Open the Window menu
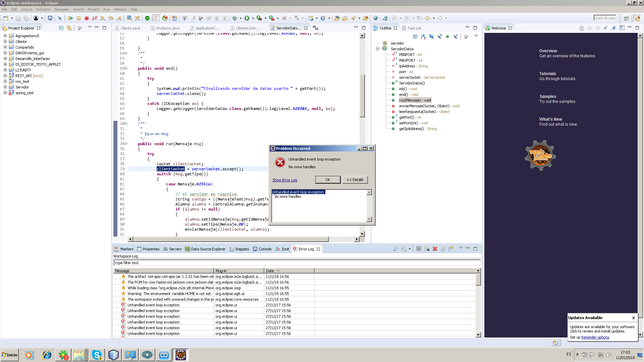The width and height of the screenshot is (644, 362). [120, 9]
